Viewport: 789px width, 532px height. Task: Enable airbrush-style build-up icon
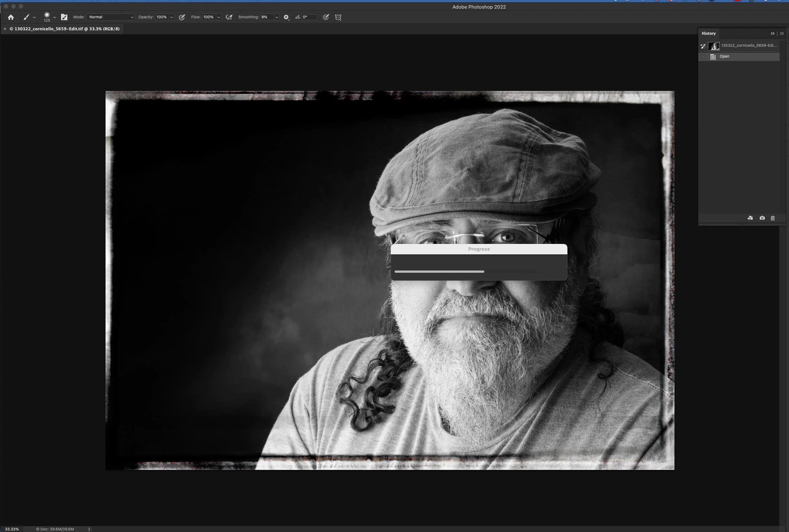(229, 17)
